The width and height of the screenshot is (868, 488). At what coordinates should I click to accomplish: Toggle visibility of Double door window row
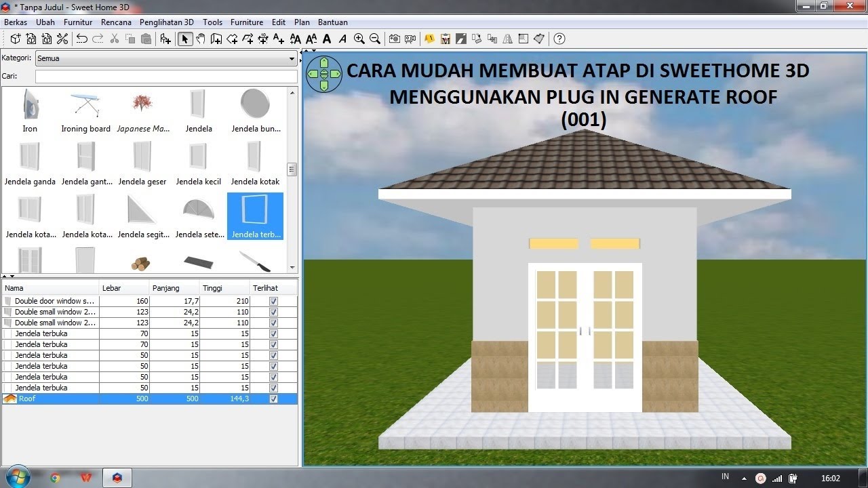point(273,301)
